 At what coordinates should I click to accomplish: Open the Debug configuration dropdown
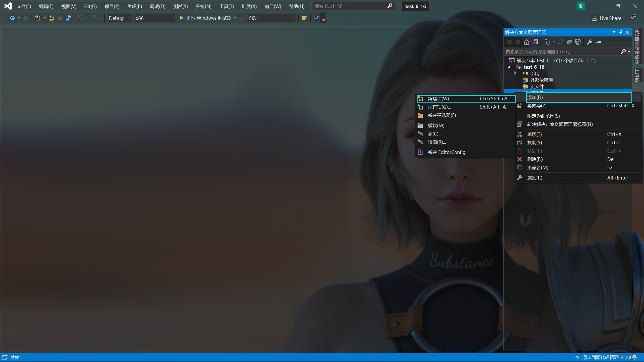(119, 18)
